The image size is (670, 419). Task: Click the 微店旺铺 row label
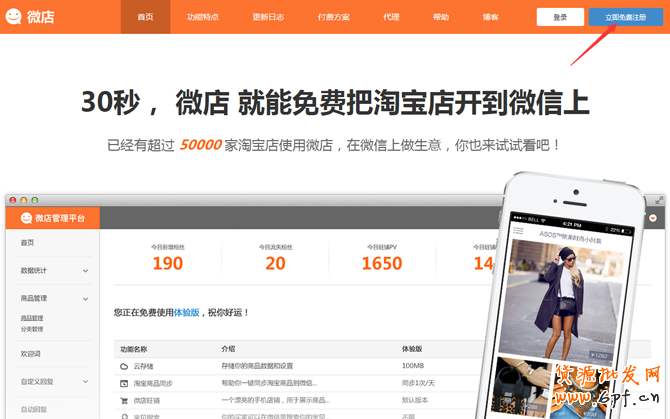pyautogui.click(x=147, y=401)
